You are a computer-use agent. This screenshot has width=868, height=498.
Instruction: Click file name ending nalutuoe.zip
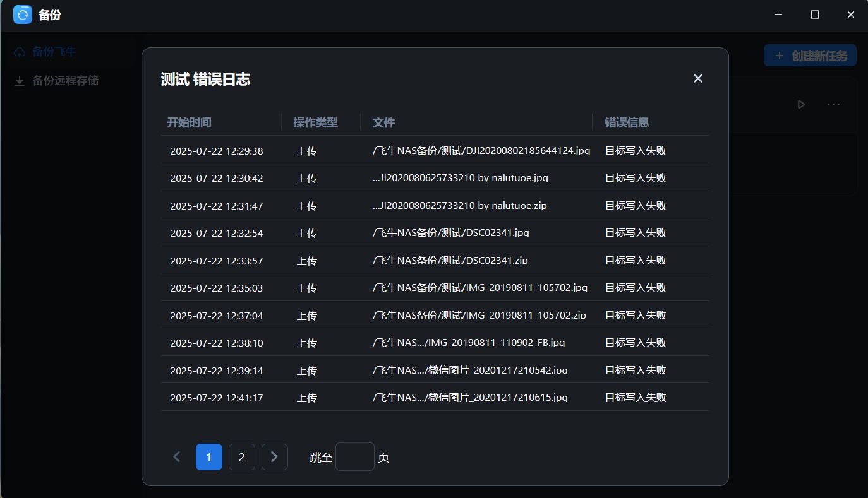(x=460, y=206)
